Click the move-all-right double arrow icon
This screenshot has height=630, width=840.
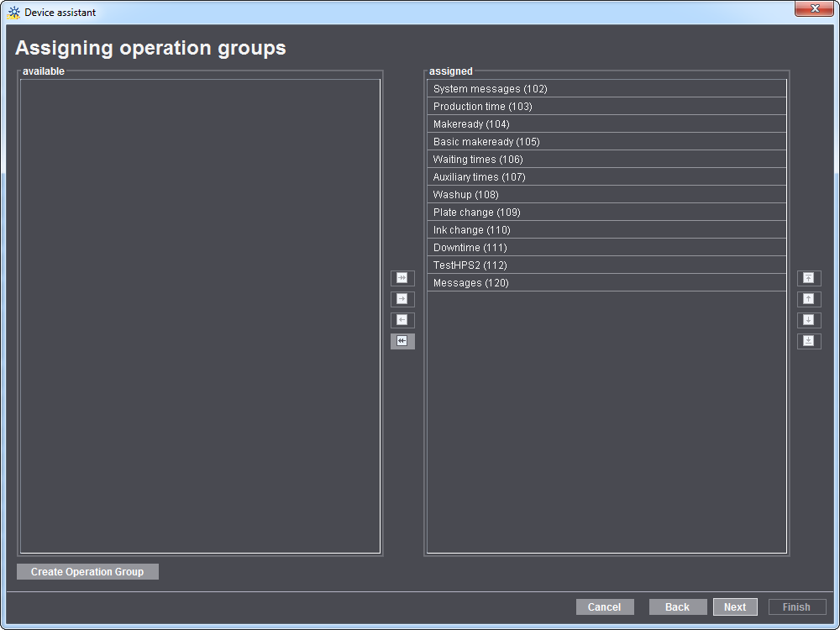[x=402, y=277]
